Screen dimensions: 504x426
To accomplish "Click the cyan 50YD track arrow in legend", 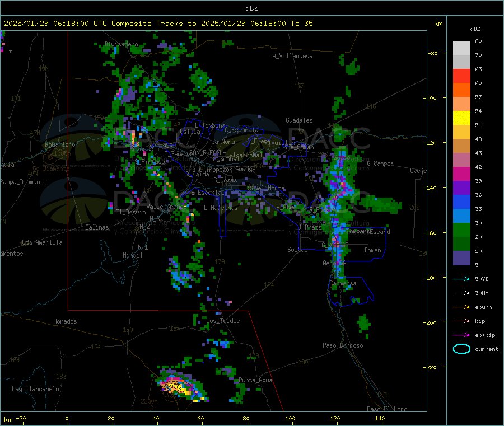I will click(x=461, y=279).
